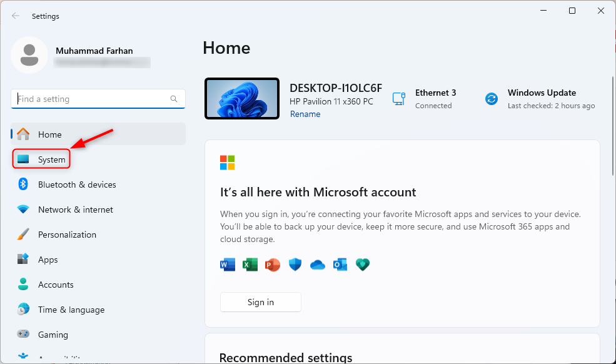Click the Ethernet monitor icon
The width and height of the screenshot is (616, 364).
coord(399,98)
